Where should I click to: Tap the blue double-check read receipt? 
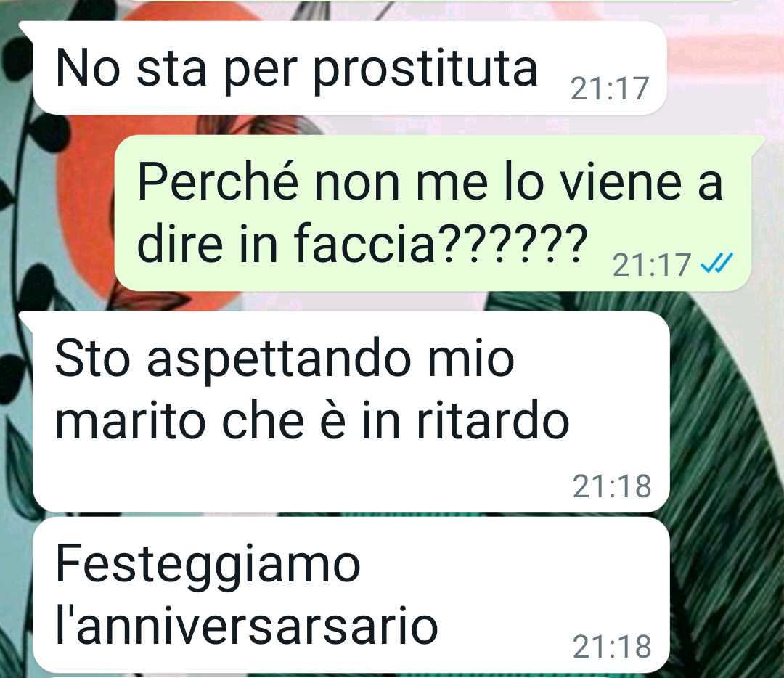click(x=716, y=263)
